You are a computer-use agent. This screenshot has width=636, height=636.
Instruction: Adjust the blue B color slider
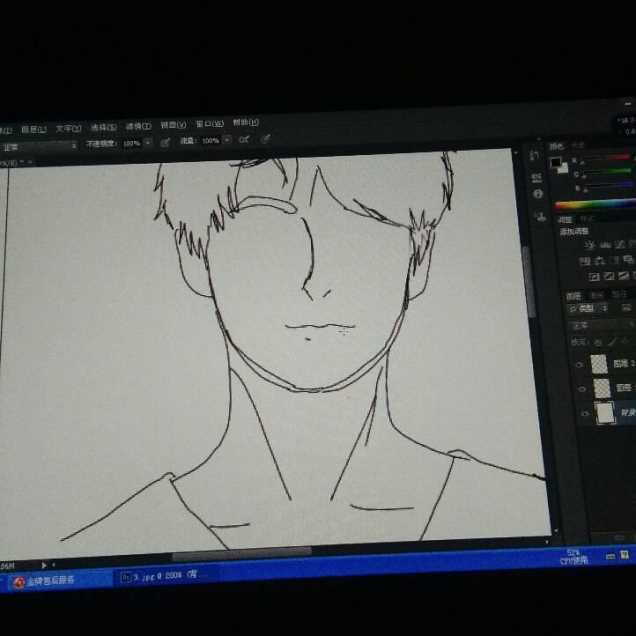(x=610, y=185)
